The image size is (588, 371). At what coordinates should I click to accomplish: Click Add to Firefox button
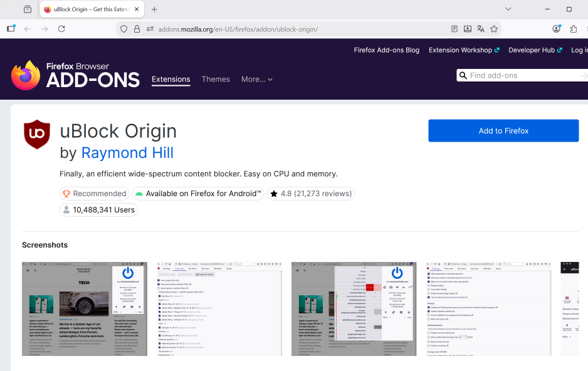click(x=503, y=131)
